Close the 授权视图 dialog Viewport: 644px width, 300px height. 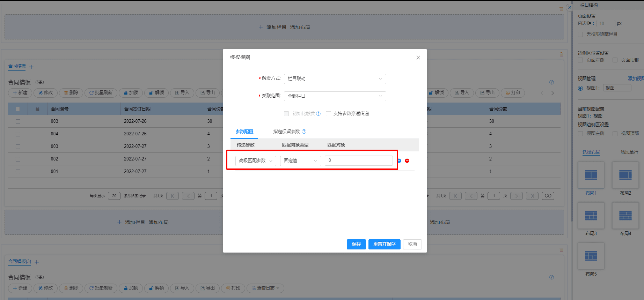(x=418, y=58)
